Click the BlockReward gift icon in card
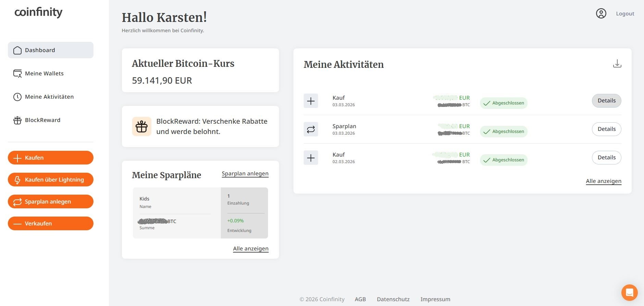This screenshot has width=644, height=306. pos(141,126)
